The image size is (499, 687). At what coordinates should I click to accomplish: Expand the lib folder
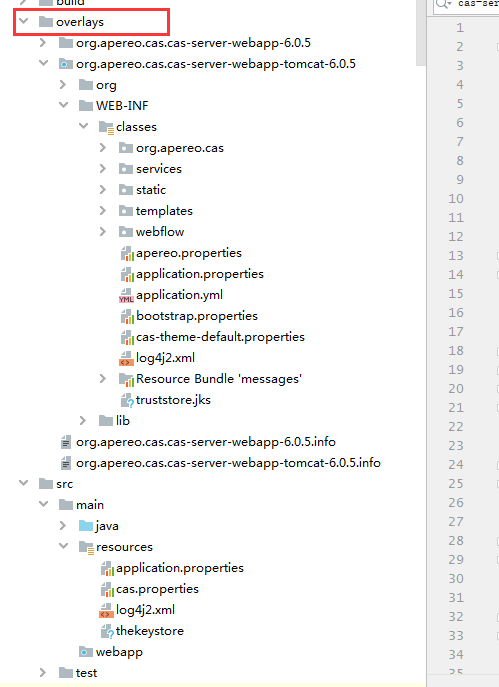click(x=83, y=421)
